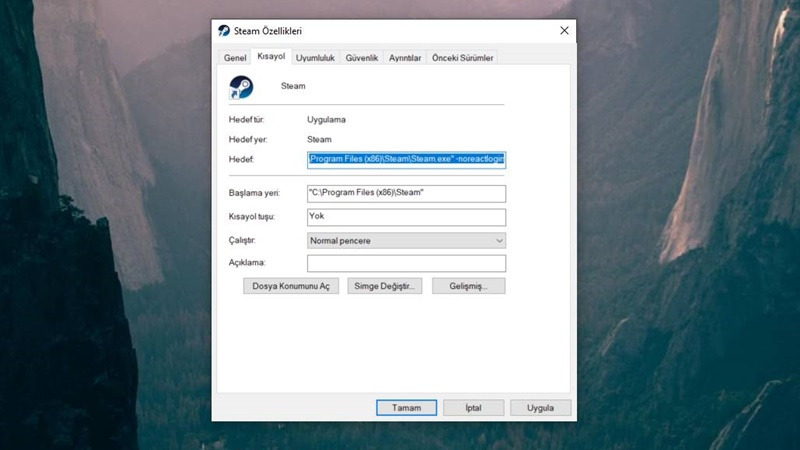Cancel with the İptal button
The width and height of the screenshot is (800, 450).
click(x=473, y=408)
